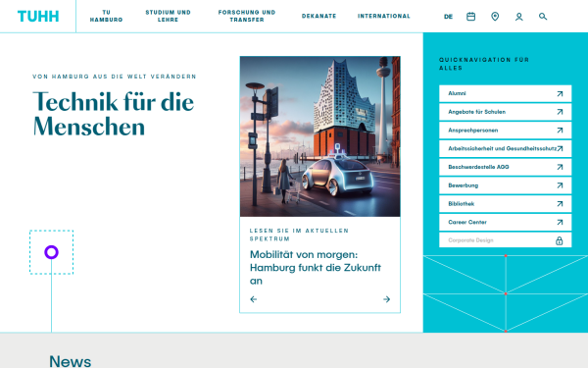
Task: Open Arbeitssicherheit und Gesundheitsschutz link
Action: click(x=505, y=149)
